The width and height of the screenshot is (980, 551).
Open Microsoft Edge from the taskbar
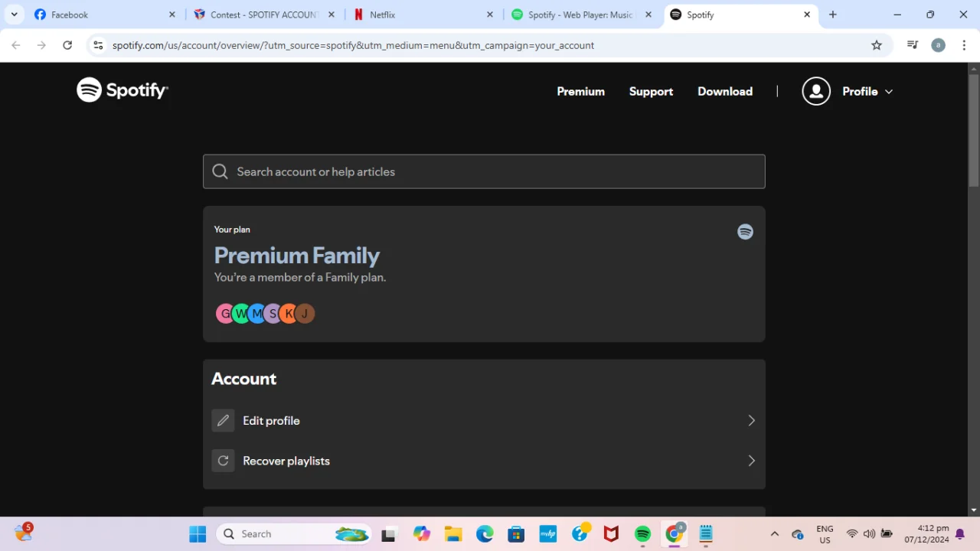(x=485, y=534)
